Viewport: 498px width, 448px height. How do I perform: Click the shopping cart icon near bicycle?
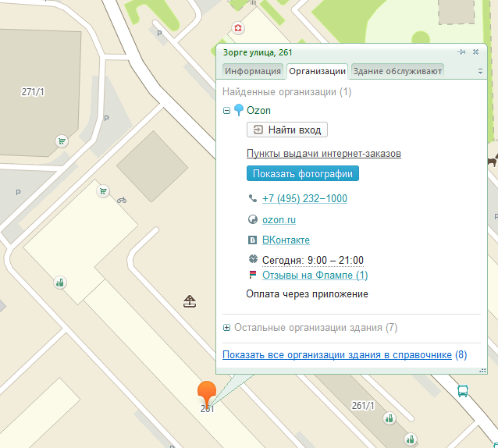point(103,191)
